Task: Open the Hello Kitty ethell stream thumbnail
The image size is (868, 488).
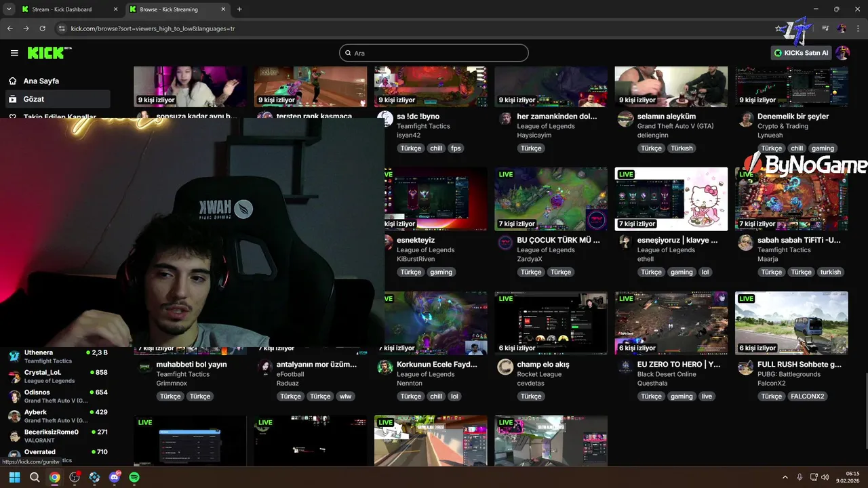Action: (671, 199)
